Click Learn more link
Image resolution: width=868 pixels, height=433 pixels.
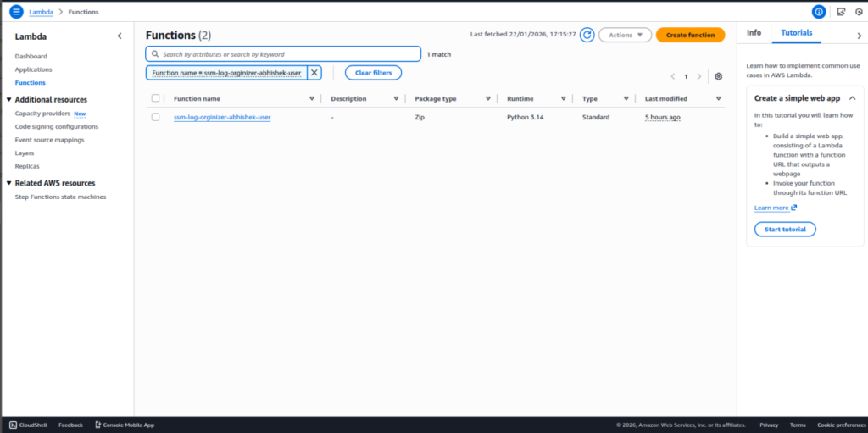coord(771,208)
